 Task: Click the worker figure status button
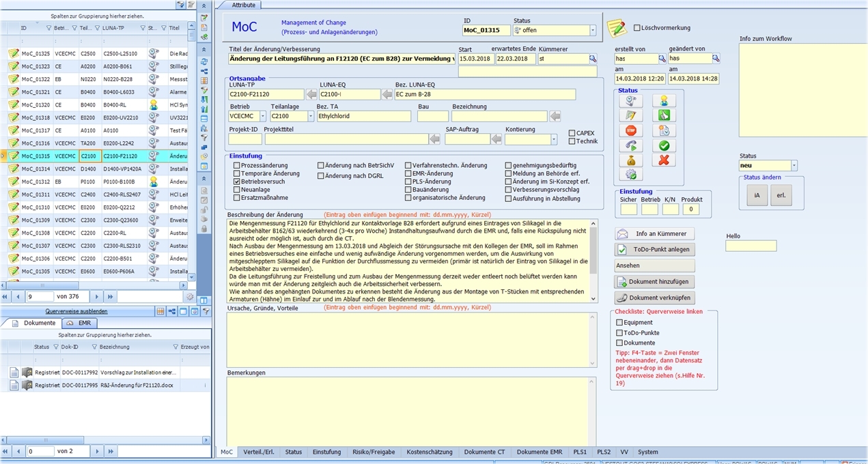pos(663,101)
